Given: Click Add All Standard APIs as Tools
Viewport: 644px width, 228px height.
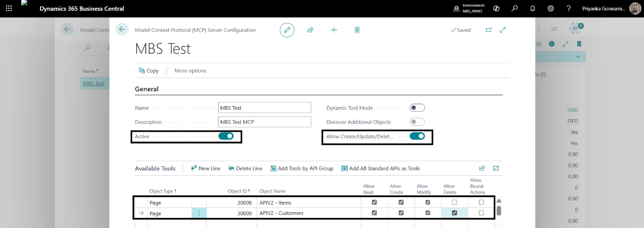Looking at the screenshot, I should click(x=381, y=168).
